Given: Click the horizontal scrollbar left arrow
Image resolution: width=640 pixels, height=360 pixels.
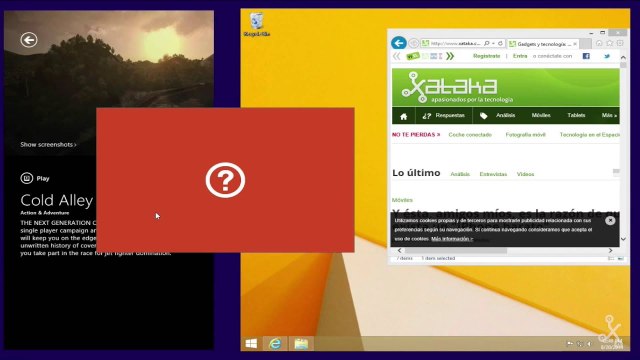Looking at the screenshot, I should pos(399,251).
